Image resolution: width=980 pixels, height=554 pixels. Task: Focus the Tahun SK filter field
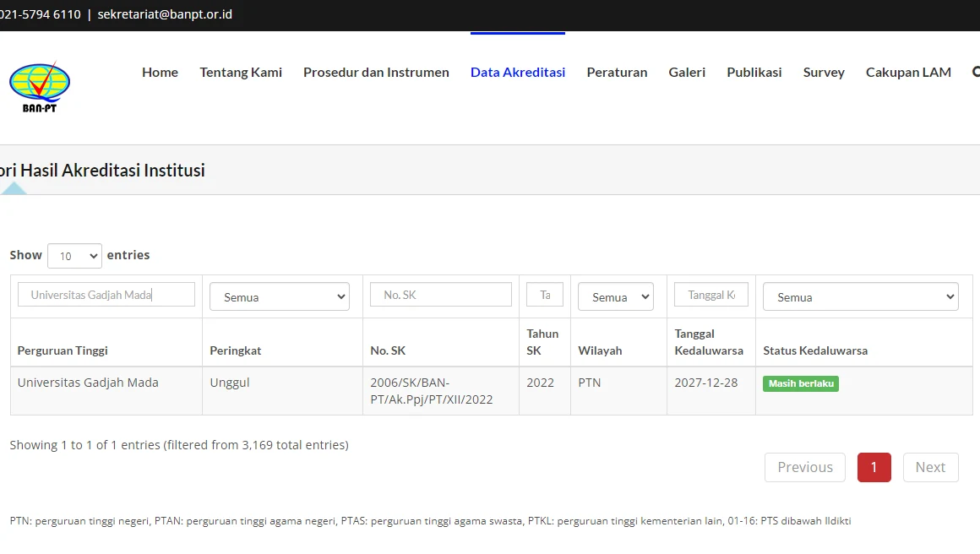coord(544,295)
